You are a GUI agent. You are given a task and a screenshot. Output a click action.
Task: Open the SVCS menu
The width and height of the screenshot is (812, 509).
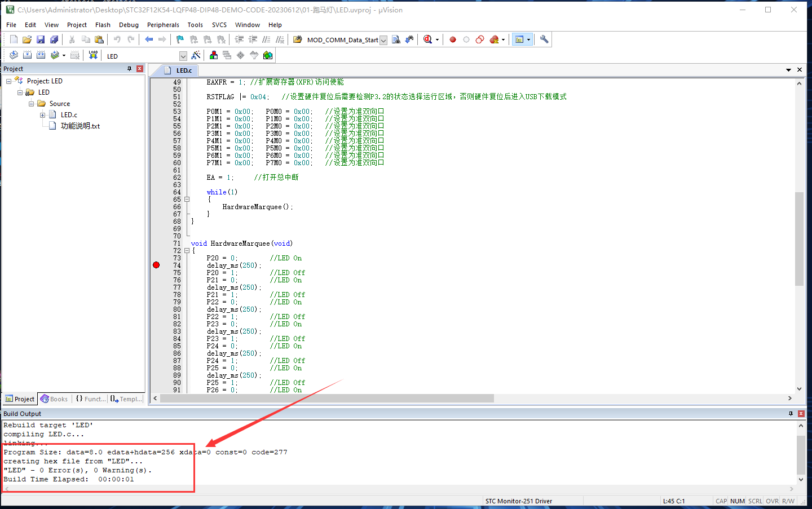tap(219, 25)
